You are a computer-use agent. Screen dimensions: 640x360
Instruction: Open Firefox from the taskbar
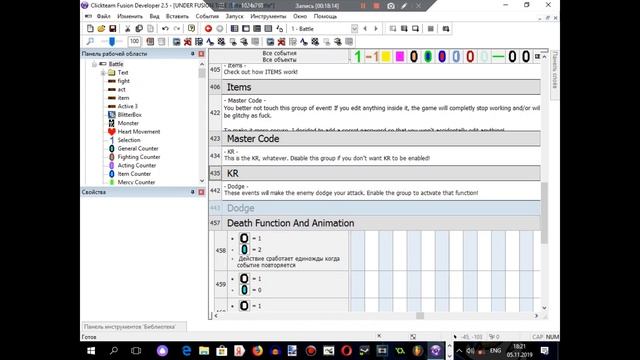coord(257,351)
